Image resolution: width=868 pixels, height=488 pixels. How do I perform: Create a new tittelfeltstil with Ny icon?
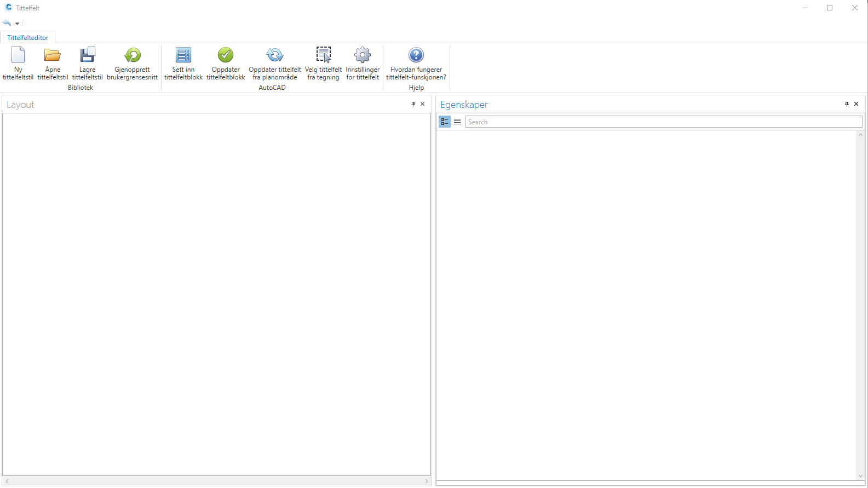(18, 55)
